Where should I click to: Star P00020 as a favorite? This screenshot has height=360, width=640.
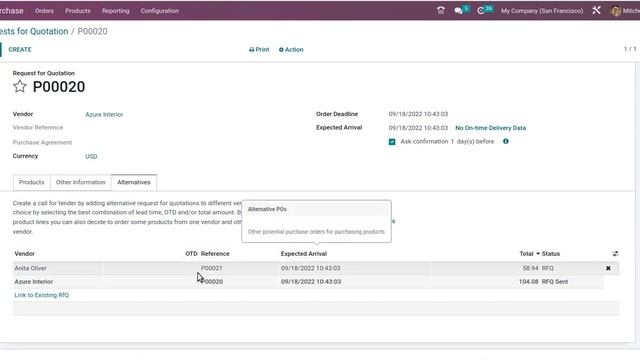click(20, 87)
